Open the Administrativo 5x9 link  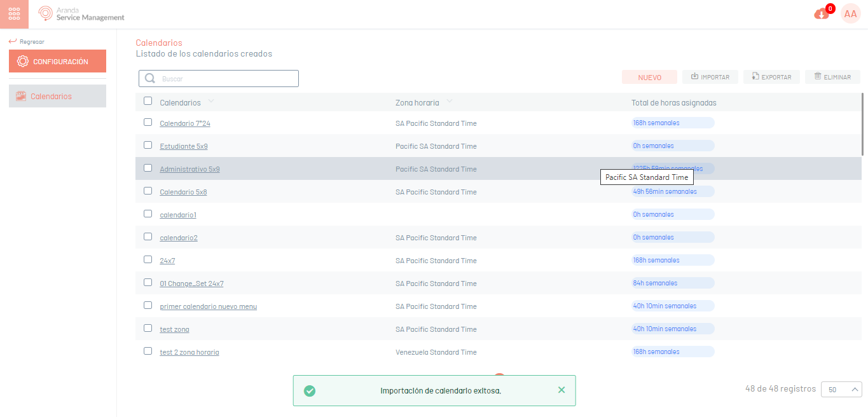(189, 169)
